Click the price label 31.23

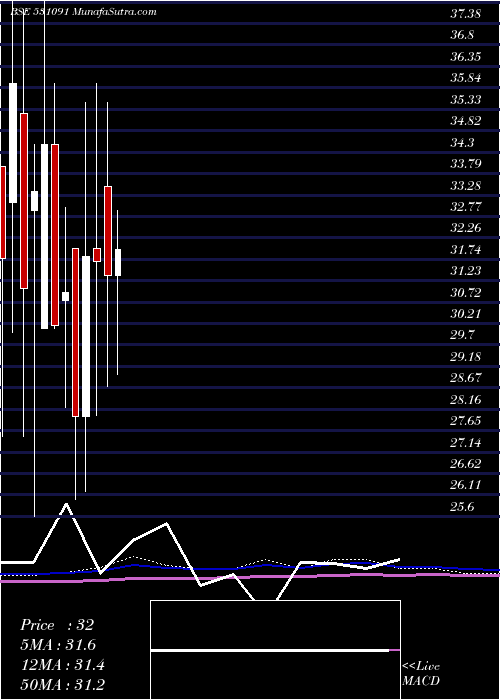pyautogui.click(x=465, y=271)
